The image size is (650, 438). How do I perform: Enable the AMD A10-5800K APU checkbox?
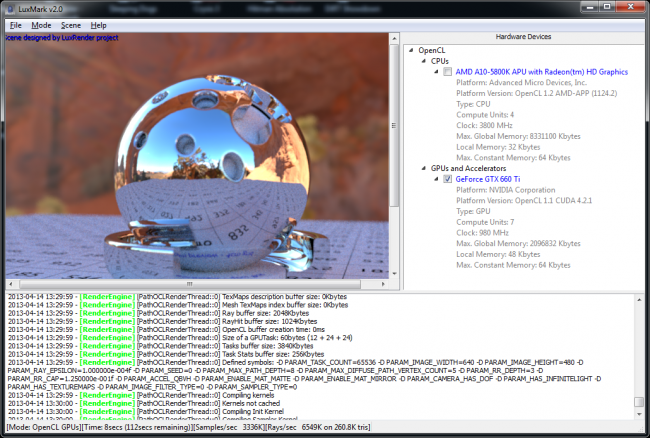(447, 72)
